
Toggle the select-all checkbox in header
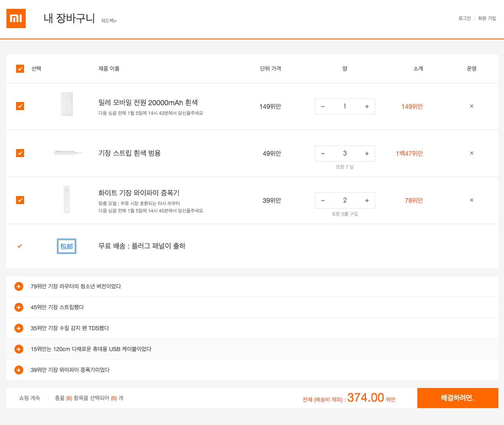20,69
